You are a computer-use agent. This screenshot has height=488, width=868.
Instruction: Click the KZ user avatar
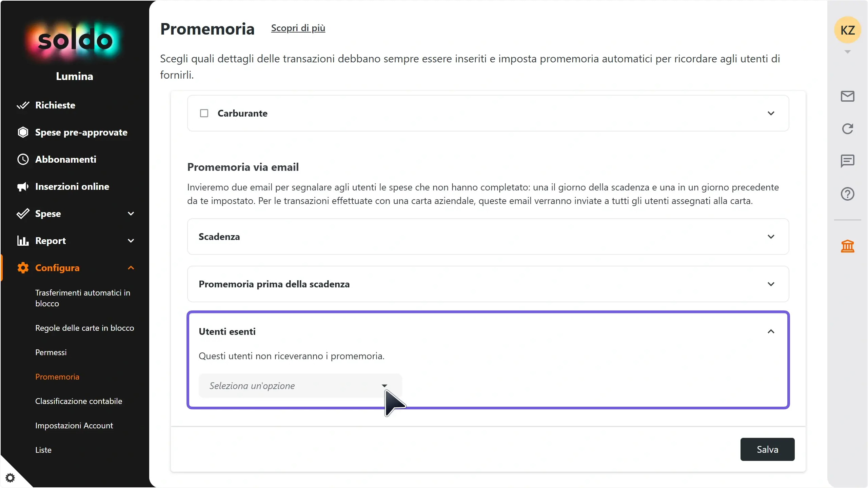coord(847,30)
